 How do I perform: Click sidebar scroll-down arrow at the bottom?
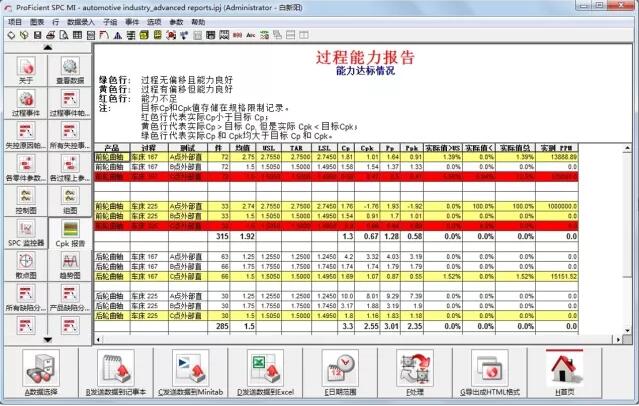pyautogui.click(x=48, y=340)
